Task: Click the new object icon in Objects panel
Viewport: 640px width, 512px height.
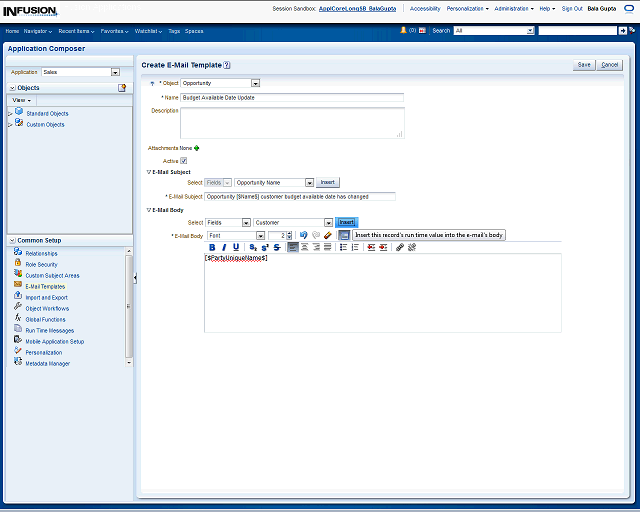Action: coord(122,88)
